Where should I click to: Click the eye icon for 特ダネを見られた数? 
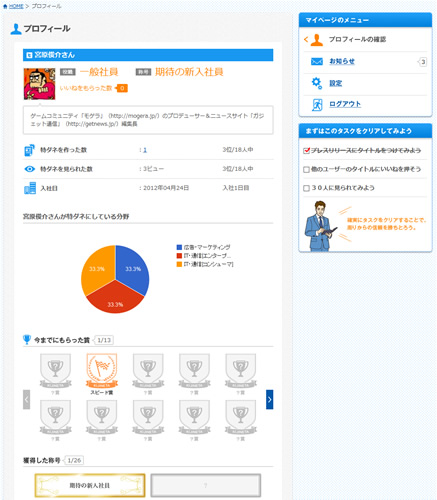[30, 169]
